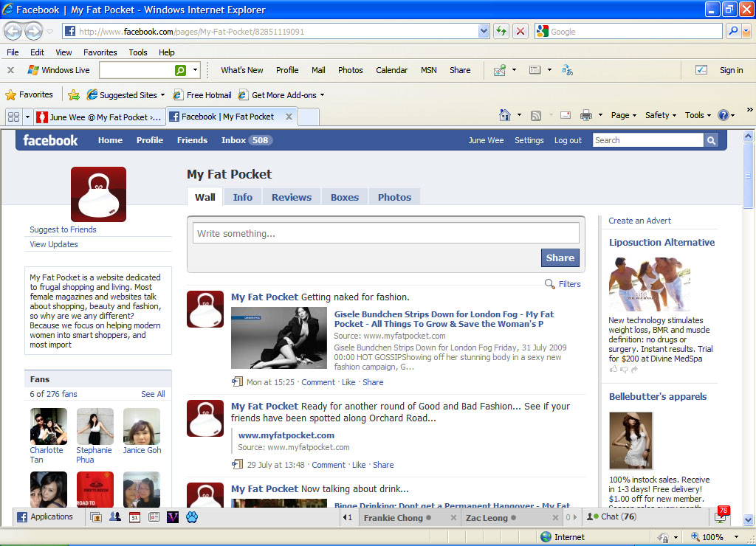
Task: Switch to the Info tab
Action: click(242, 197)
